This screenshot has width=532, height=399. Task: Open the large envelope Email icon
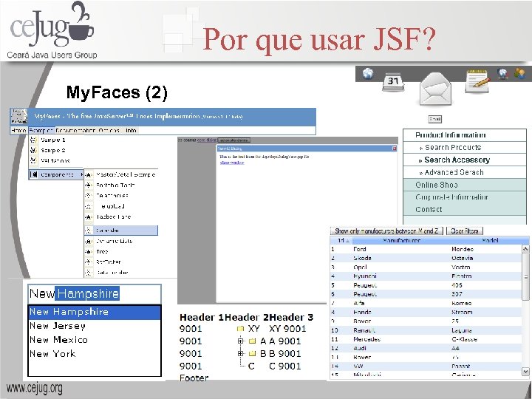click(x=435, y=88)
